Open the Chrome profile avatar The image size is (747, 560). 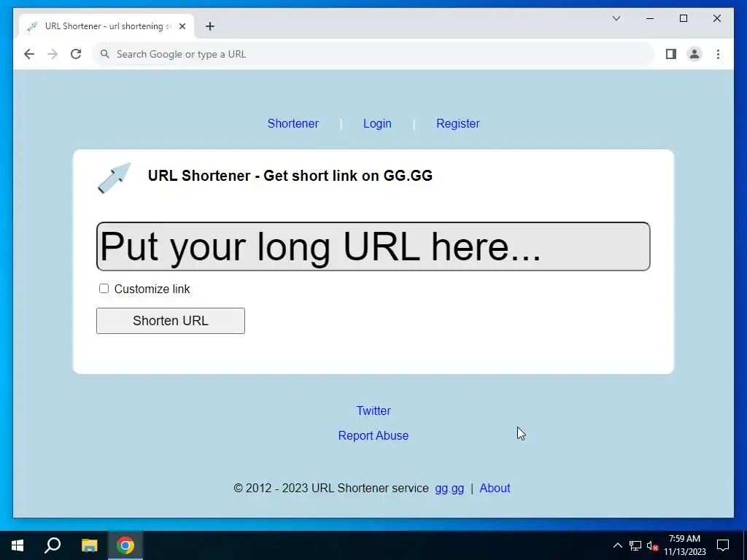pyautogui.click(x=694, y=54)
